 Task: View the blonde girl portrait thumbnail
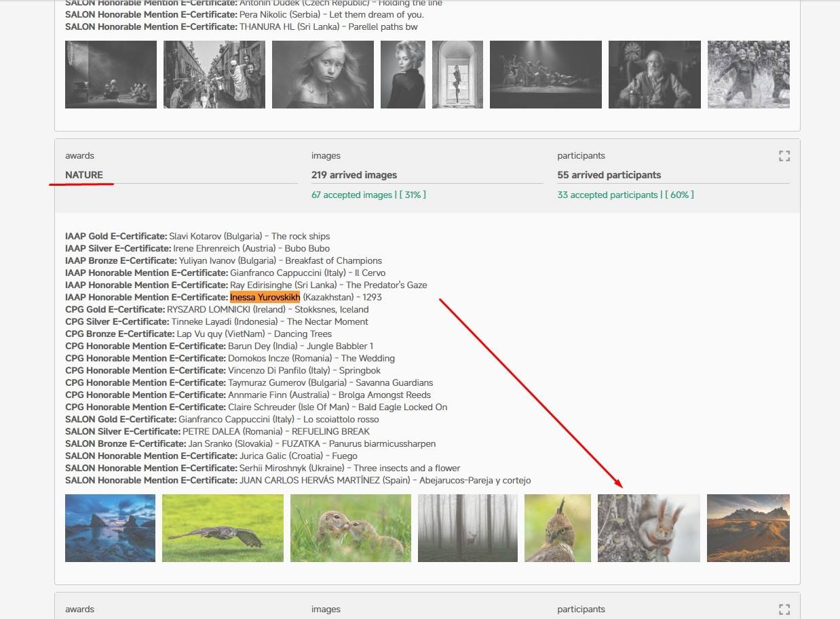coord(322,75)
